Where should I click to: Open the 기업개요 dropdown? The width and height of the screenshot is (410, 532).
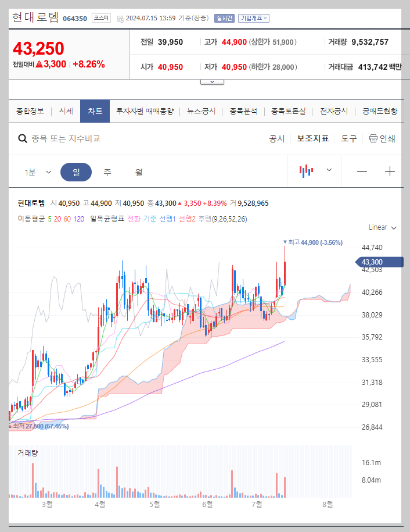[254, 18]
